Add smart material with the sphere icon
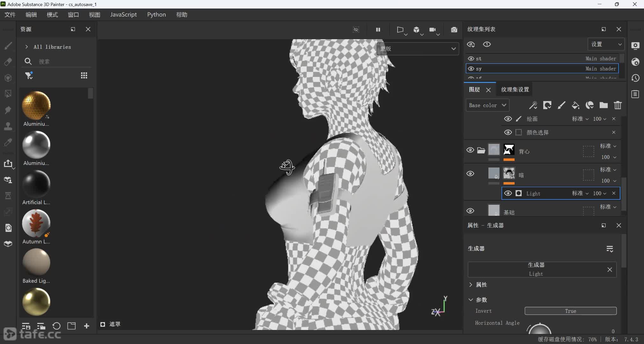This screenshot has height=344, width=644. point(589,105)
